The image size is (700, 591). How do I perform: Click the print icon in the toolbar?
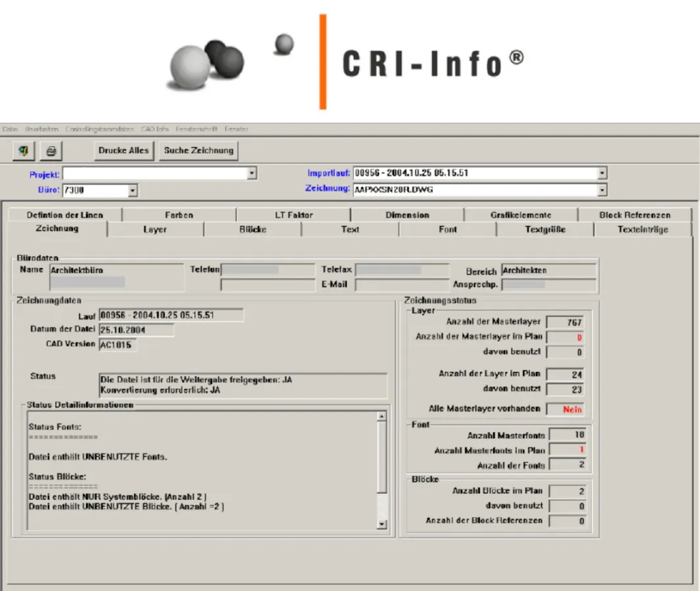(51, 150)
